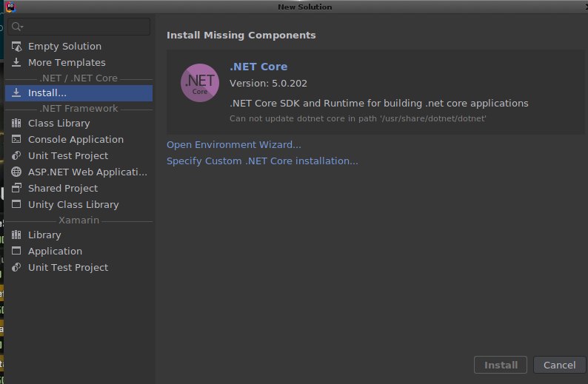This screenshot has width=588, height=384.
Task: Open More Templates entry
Action: (x=78, y=62)
